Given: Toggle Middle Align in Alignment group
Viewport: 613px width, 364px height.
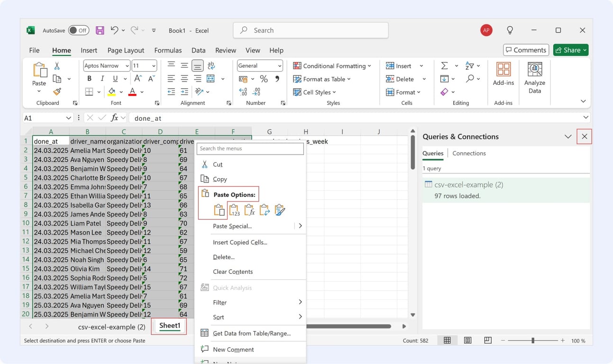Looking at the screenshot, I should [x=184, y=65].
